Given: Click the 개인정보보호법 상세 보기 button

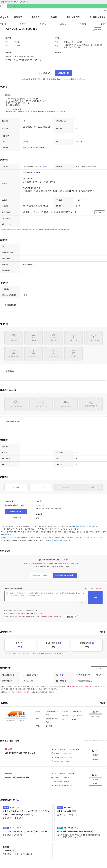Looking at the screenshot, I should tap(40, 575).
